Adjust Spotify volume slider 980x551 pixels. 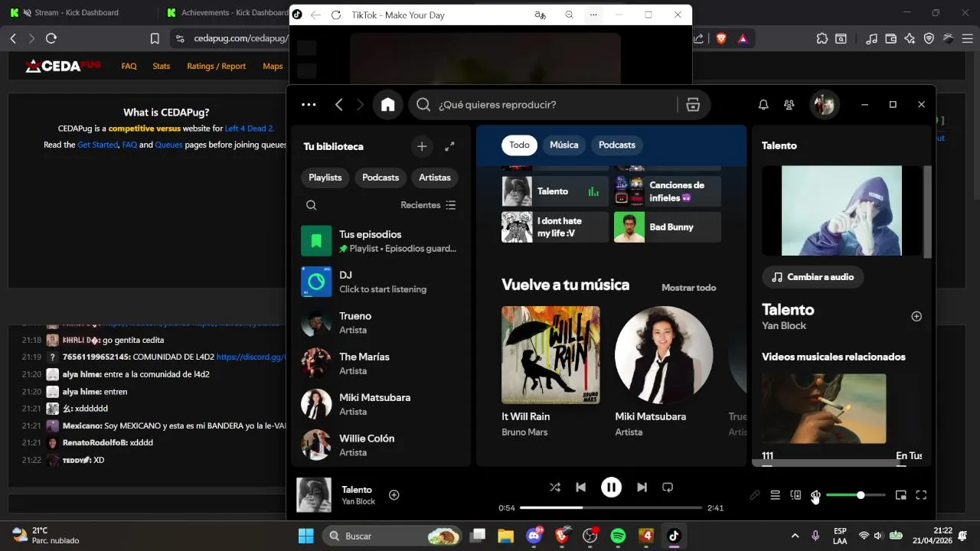click(856, 495)
